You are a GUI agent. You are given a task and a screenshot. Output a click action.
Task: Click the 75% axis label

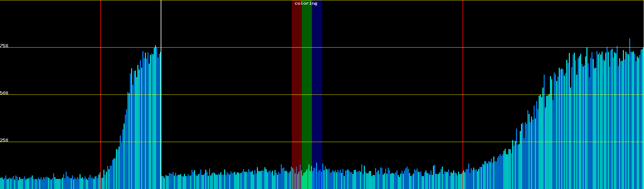pyautogui.click(x=4, y=46)
